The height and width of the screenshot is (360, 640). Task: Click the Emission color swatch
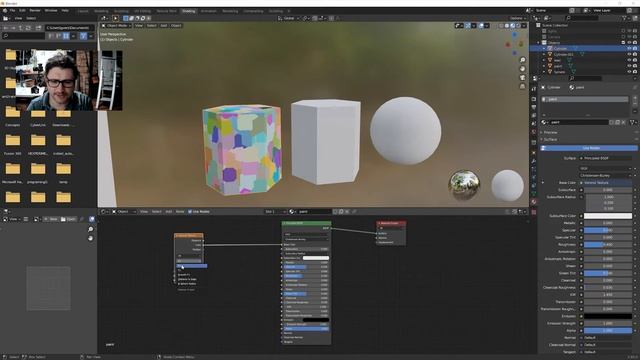(608, 316)
